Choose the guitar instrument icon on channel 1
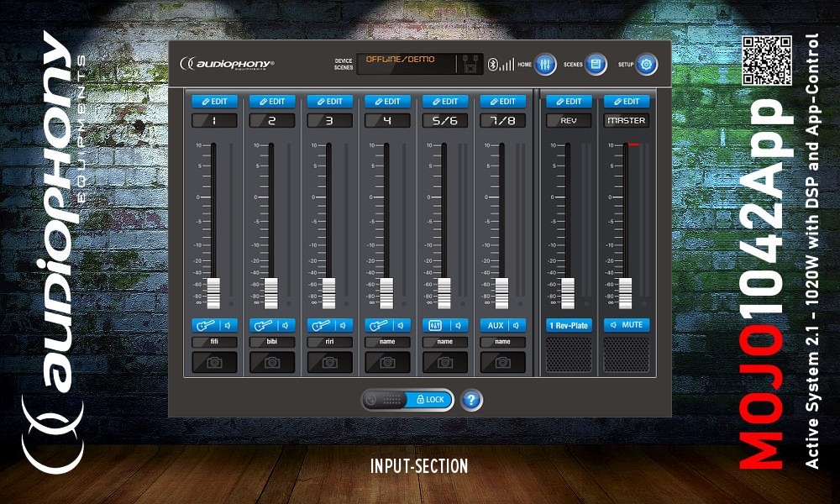Image resolution: width=840 pixels, height=504 pixels. pyautogui.click(x=205, y=325)
